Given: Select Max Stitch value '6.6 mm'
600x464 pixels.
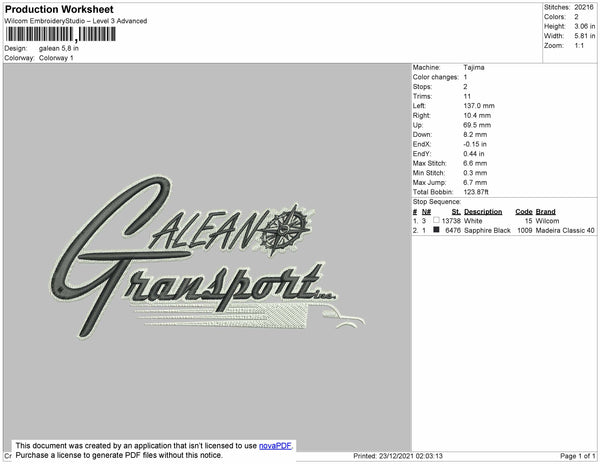Looking at the screenshot, I should 475,163.
